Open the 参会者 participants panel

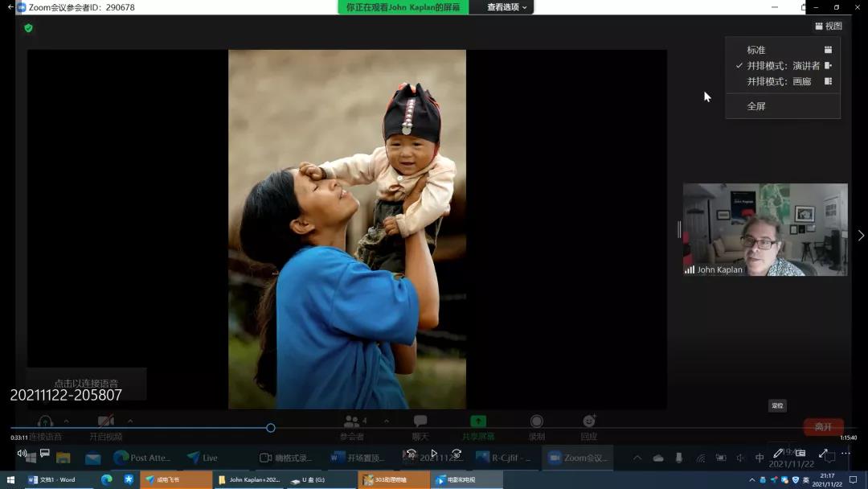pos(351,422)
